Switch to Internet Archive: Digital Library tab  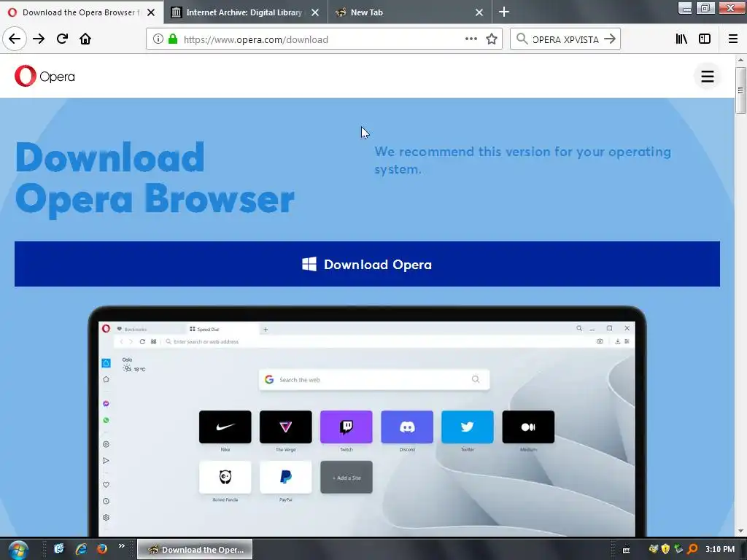pos(244,12)
